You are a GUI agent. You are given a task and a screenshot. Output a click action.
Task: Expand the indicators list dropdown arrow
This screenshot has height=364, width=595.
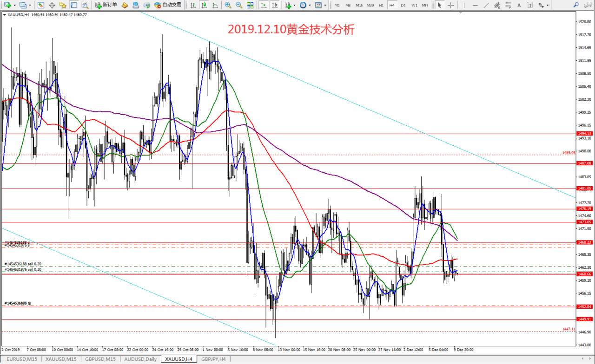[x=295, y=5]
